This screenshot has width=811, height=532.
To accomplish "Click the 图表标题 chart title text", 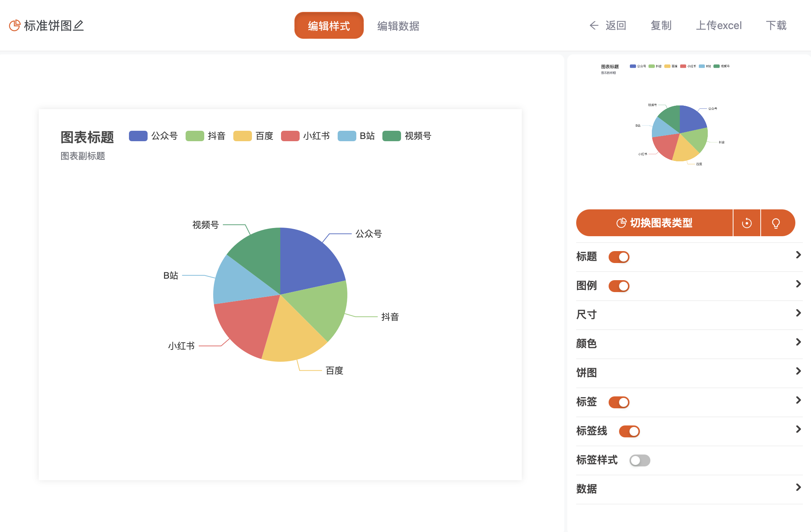I will 87,137.
